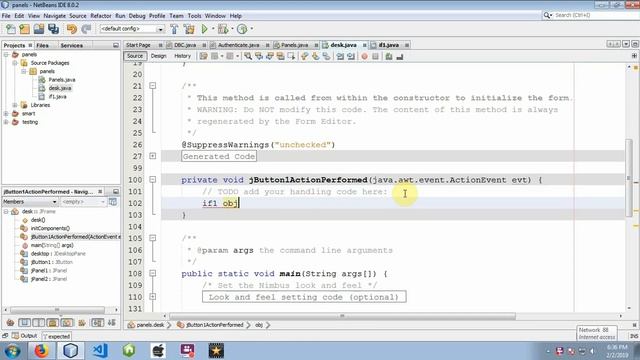Collapse the main method fold on line 108
The height and width of the screenshot is (360, 640).
(153, 273)
